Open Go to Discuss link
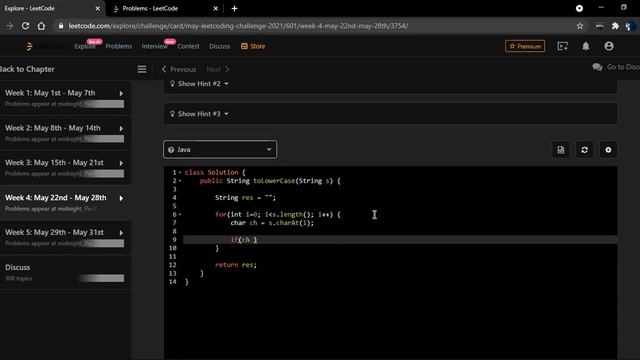Image resolution: width=640 pixels, height=360 pixels. tap(616, 67)
